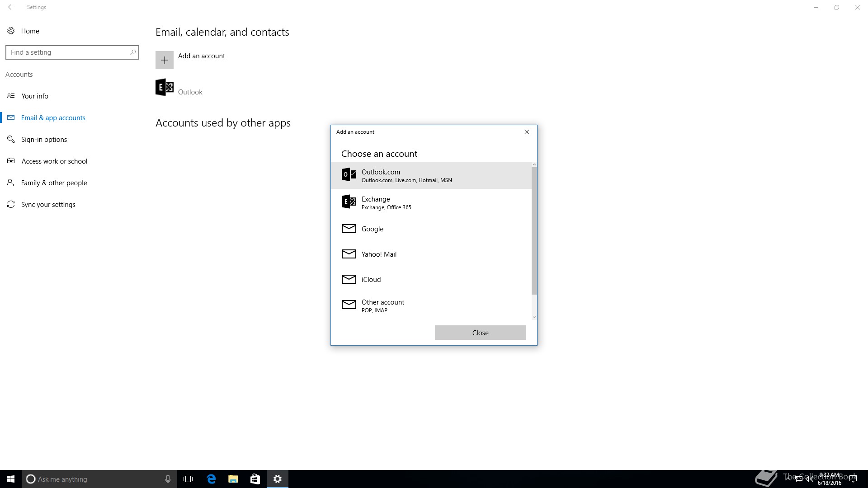Open the Access work or school page

54,161
